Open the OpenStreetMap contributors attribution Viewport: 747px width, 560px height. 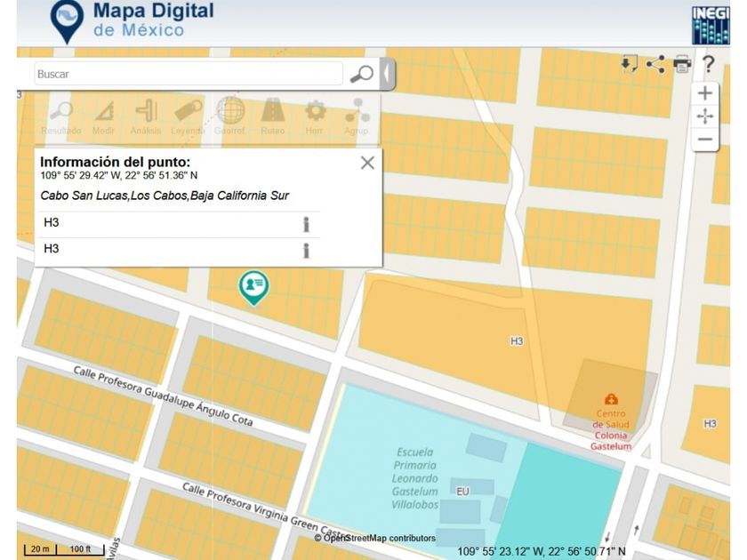375,538
